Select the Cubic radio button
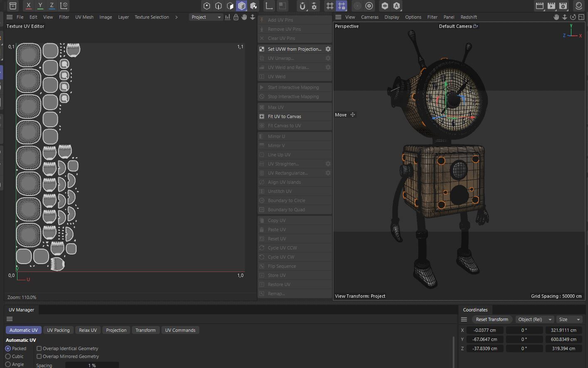Viewport: 588px width, 368px height. coord(8,356)
